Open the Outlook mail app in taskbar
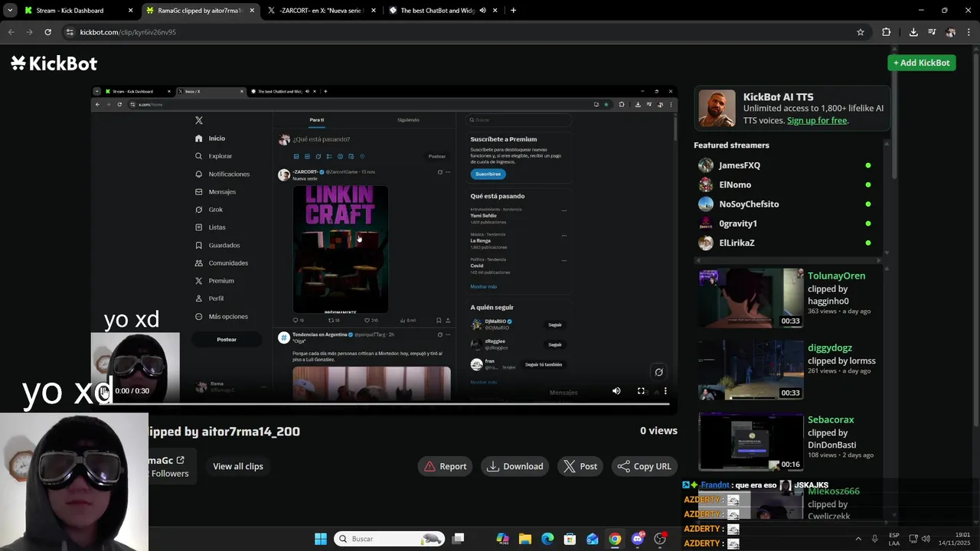This screenshot has width=980, height=551. point(593,539)
